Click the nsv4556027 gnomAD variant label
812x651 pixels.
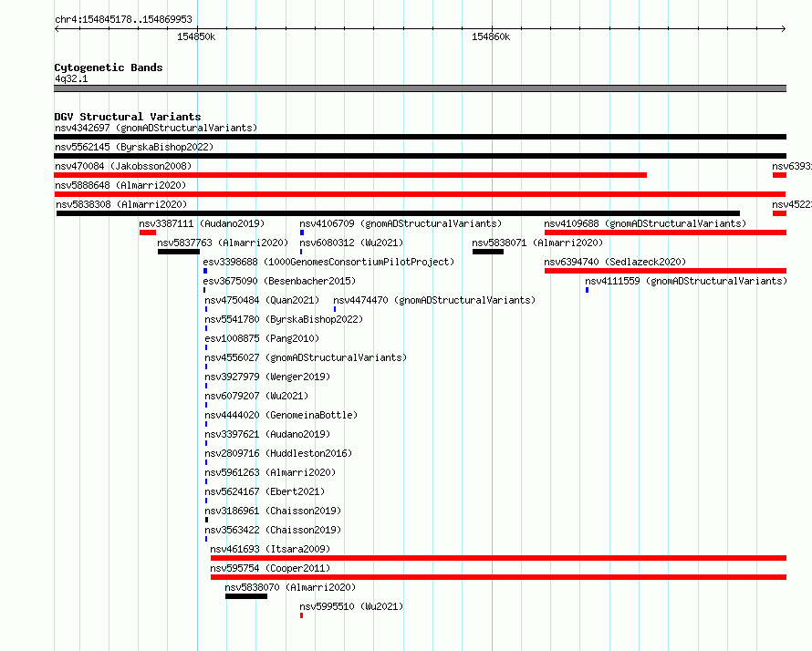(306, 357)
